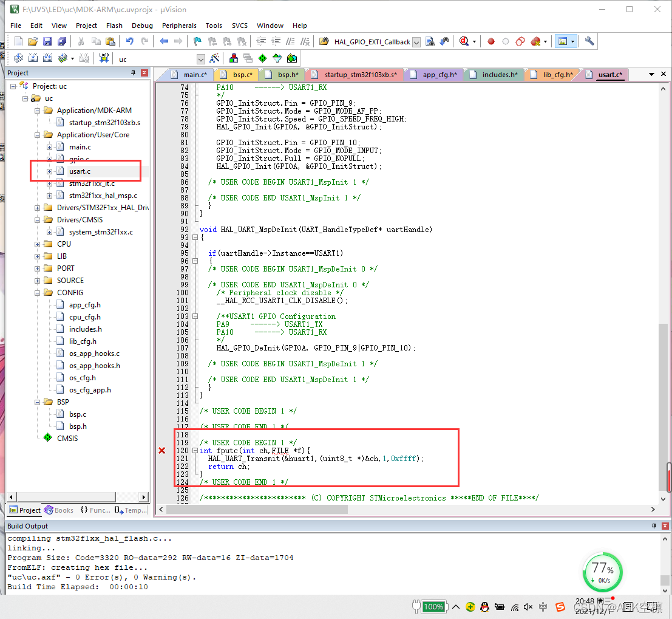Start the debug session icon

point(464,41)
